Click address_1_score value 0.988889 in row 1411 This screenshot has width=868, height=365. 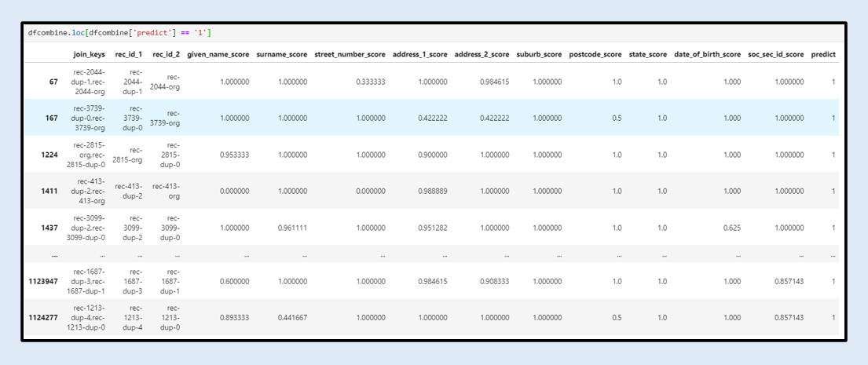coord(433,191)
